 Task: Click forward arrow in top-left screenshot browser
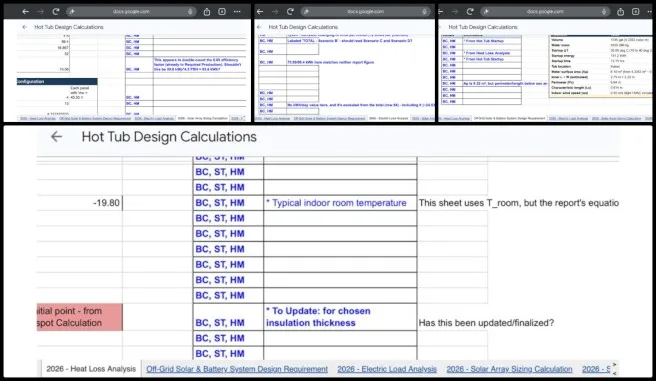coord(41,12)
